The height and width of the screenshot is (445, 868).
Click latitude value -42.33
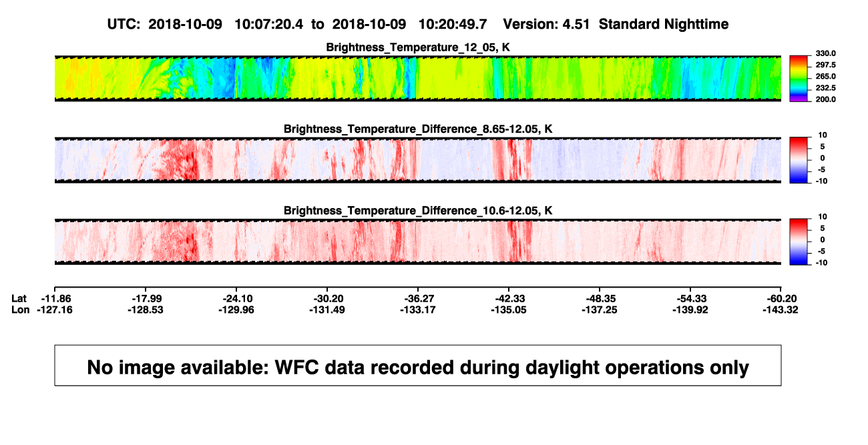[509, 298]
